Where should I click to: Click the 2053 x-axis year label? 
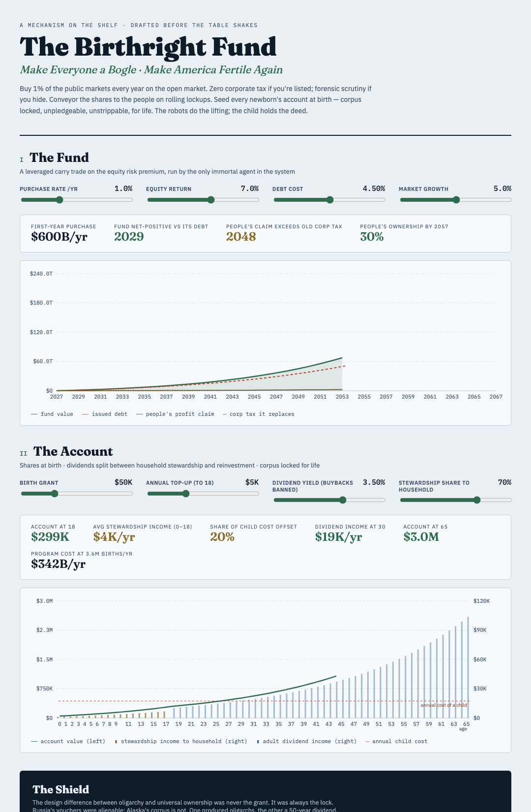point(342,397)
